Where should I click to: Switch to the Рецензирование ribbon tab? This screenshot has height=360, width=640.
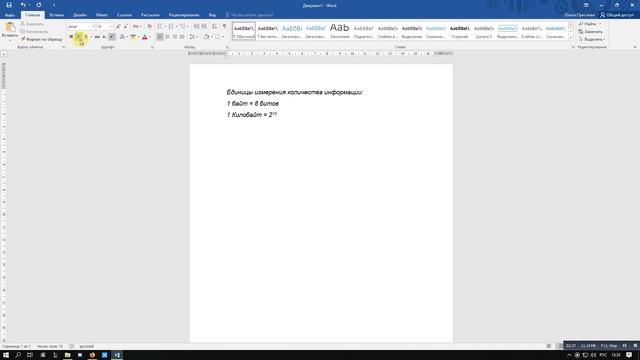(x=184, y=15)
